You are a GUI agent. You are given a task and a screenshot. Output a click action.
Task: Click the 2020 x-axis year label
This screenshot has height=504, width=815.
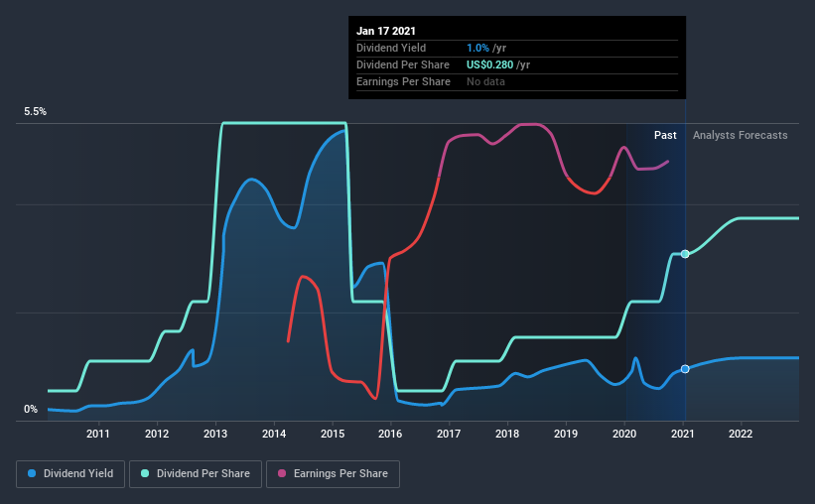tap(624, 434)
